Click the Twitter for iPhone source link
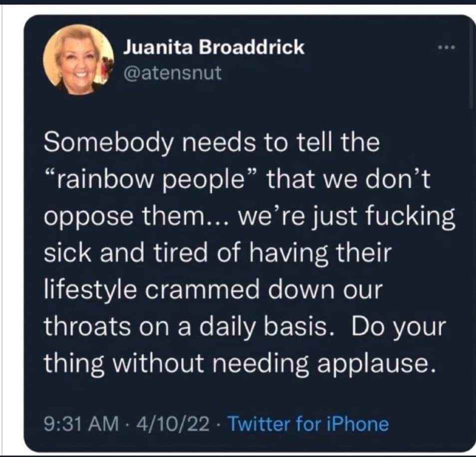Screen dimensions: 476x457 (x=308, y=424)
